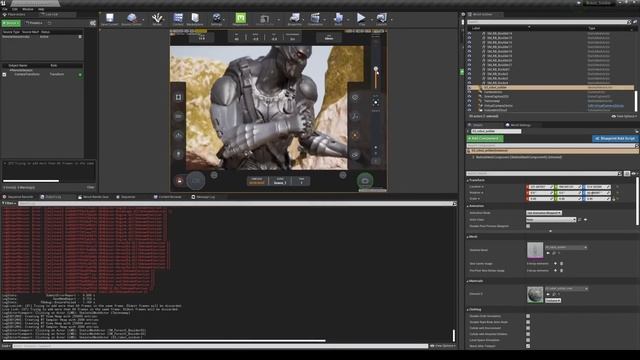Click the Live Link settings gear icon
The height and width of the screenshot is (360, 640).
pos(93,23)
